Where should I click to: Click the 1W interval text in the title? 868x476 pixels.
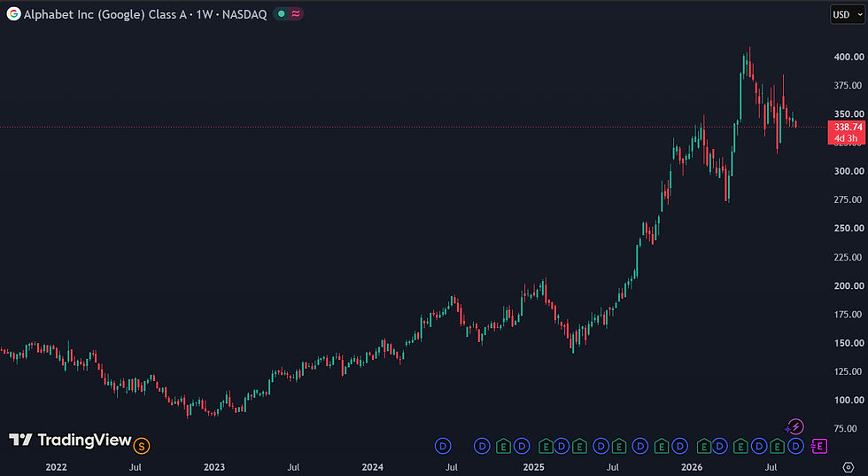coord(205,14)
